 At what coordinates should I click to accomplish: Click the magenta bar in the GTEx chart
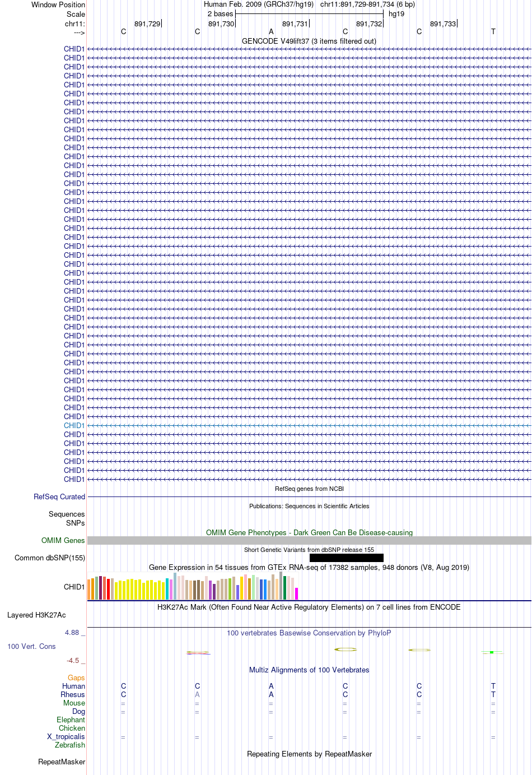pos(297,593)
